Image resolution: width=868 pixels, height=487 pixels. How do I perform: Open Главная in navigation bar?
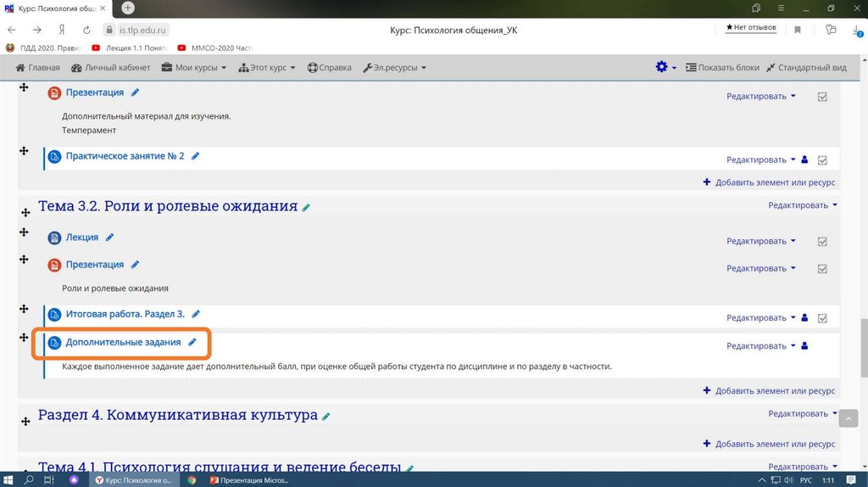pyautogui.click(x=37, y=68)
